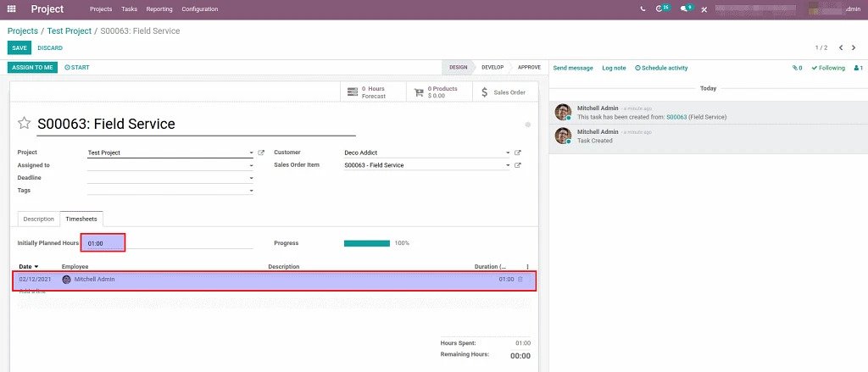The image size is (868, 372).
Task: Open Project external link icon
Action: (261, 153)
